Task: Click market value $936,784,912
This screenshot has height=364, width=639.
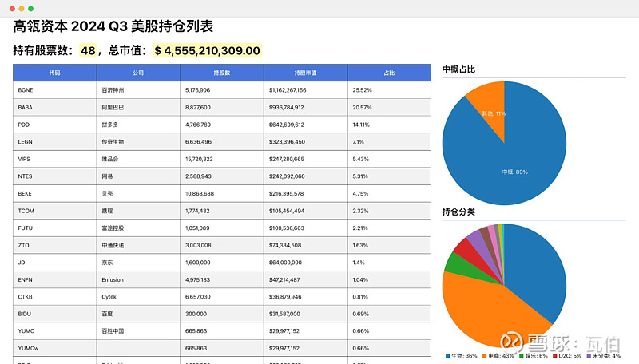Action: [x=287, y=108]
